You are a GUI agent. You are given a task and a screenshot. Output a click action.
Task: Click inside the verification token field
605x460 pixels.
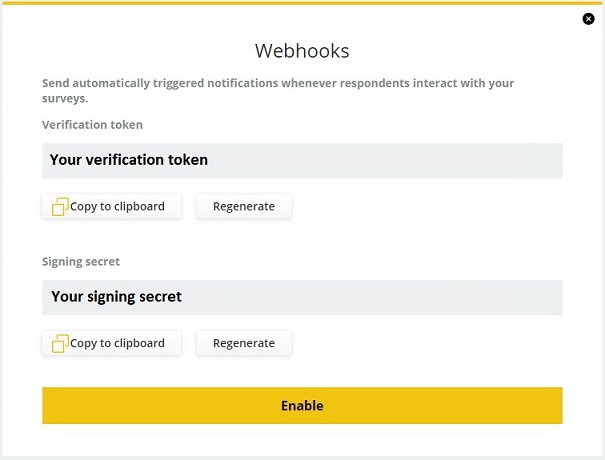tap(302, 161)
